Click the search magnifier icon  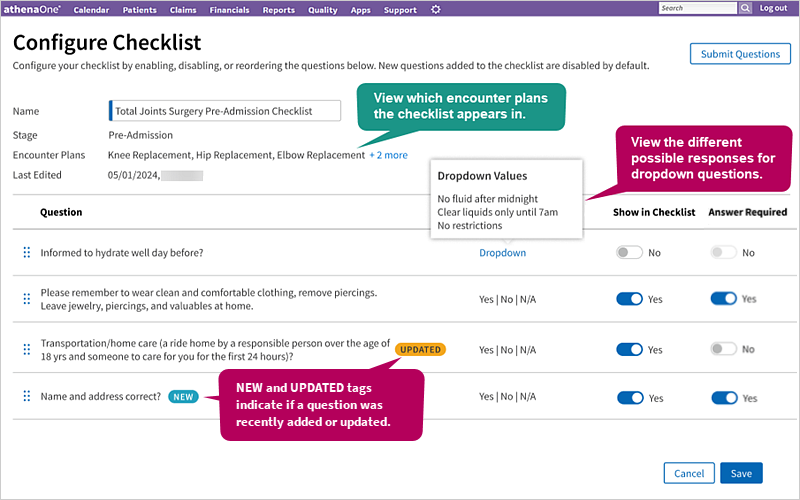[745, 8]
